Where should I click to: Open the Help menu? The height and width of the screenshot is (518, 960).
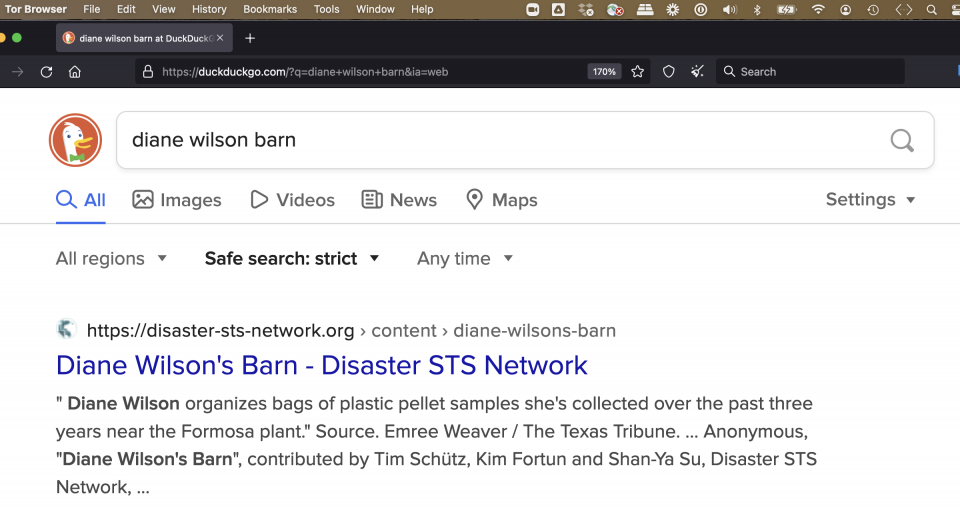coord(422,9)
